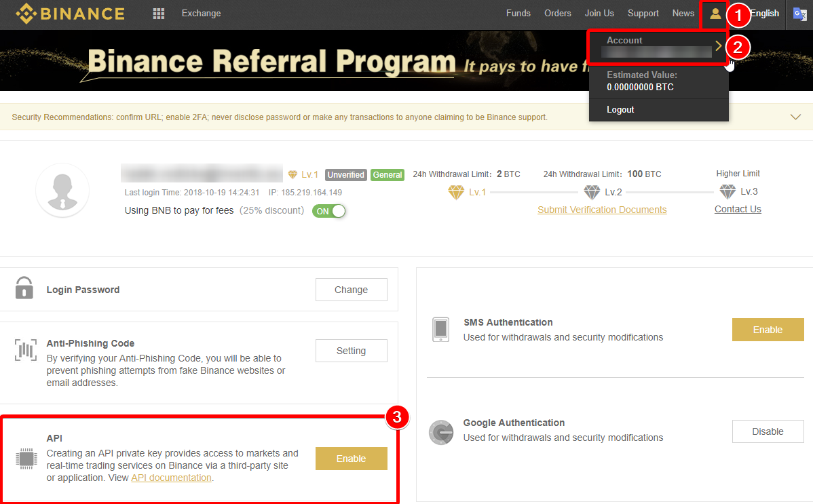Select Account in the user dropdown
Viewport: 813px width, 504px height.
tap(658, 47)
